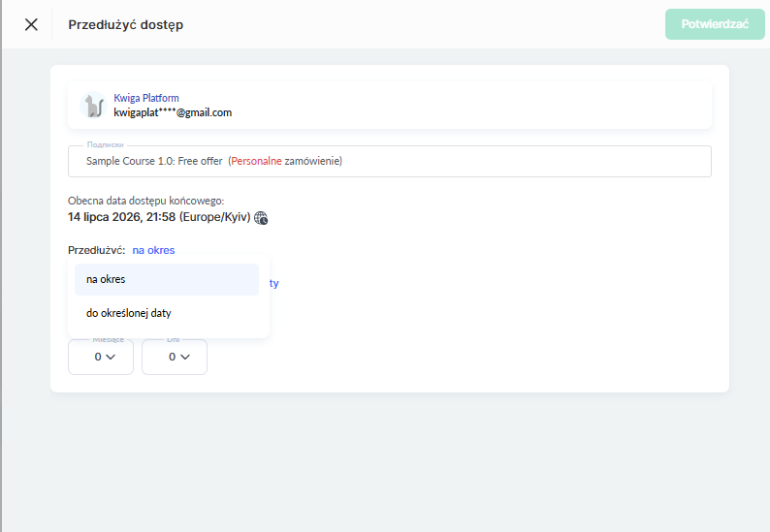Screen dimensions: 770x532
Task: Click the 'Obecna data dostępu końcowego' label
Action: 145,201
